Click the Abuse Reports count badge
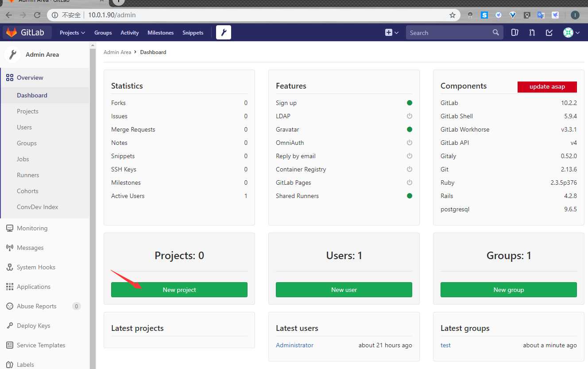The image size is (588, 369). (76, 306)
